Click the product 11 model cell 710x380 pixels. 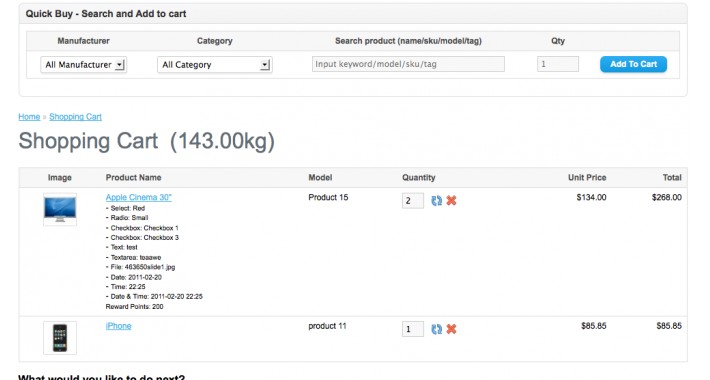tap(327, 326)
